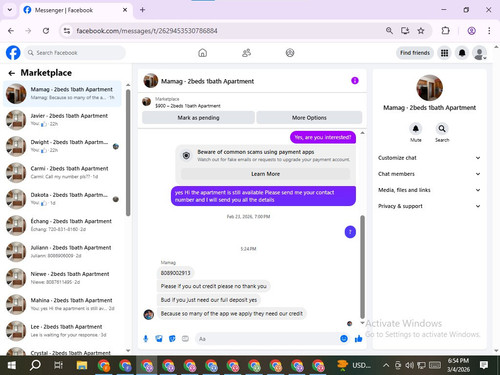Choose a sticker from composer icons
Screen dimensions: 500x375
172,339
